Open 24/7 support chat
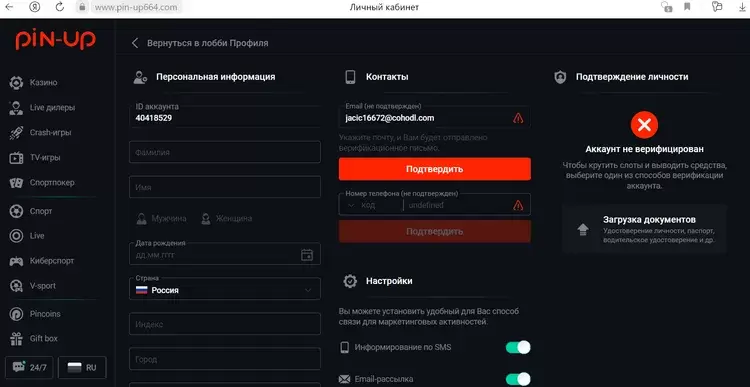The width and height of the screenshot is (750, 387). click(29, 367)
